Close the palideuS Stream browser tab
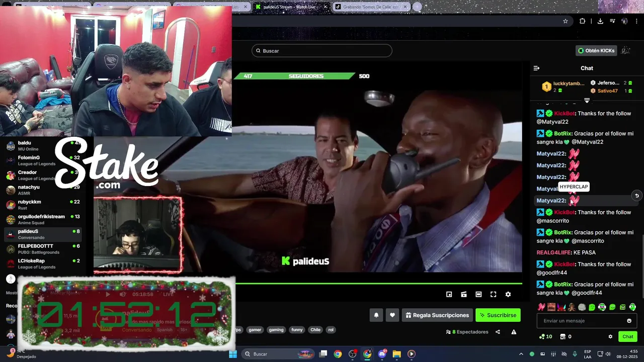The width and height of the screenshot is (644, 362). [x=326, y=7]
